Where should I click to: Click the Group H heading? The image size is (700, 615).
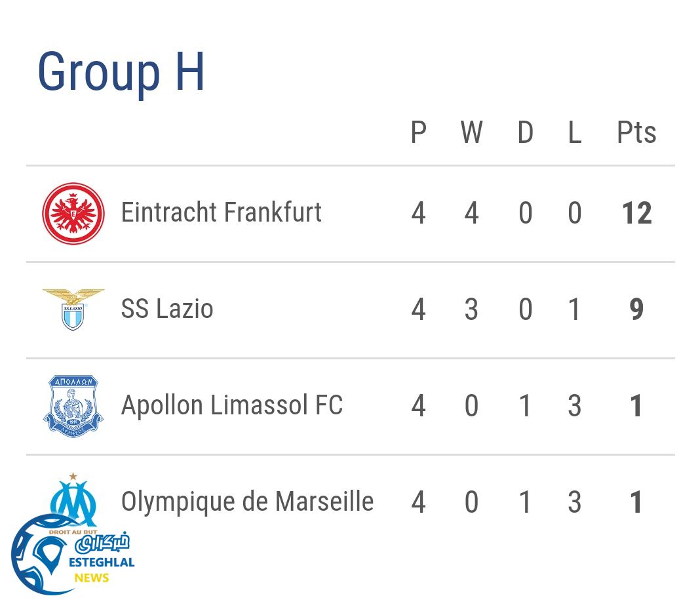121,71
